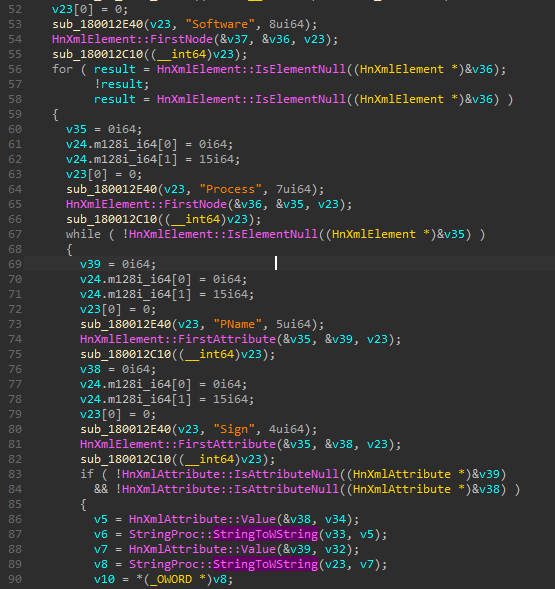555x589 pixels.
Task: Click HnXmlAttribute::Value on line 88
Action: coord(203,549)
